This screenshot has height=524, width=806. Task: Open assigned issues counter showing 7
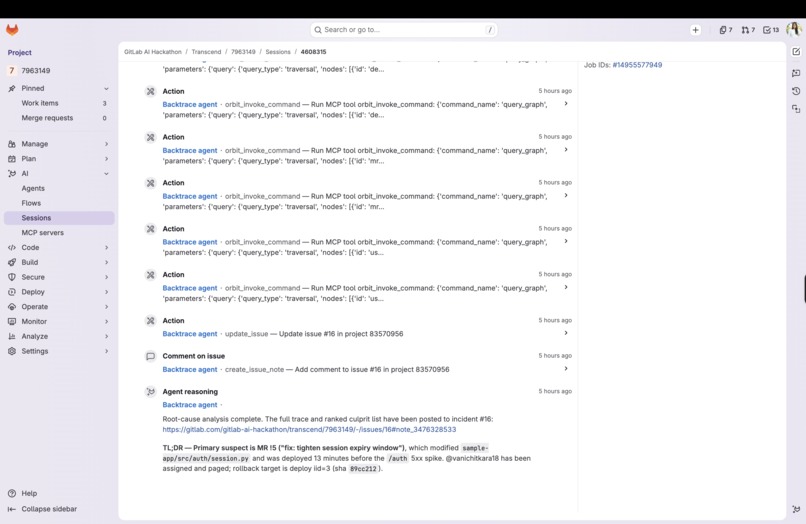(726, 30)
